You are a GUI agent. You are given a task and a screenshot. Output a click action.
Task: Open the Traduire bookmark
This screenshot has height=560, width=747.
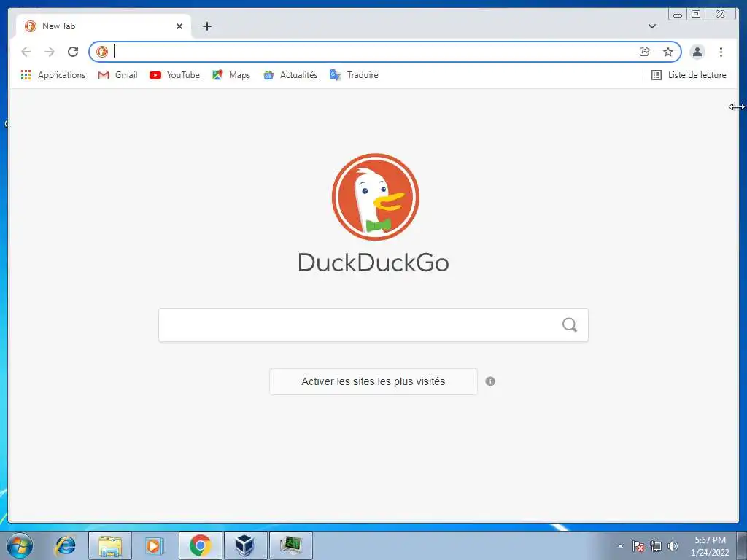coord(354,75)
